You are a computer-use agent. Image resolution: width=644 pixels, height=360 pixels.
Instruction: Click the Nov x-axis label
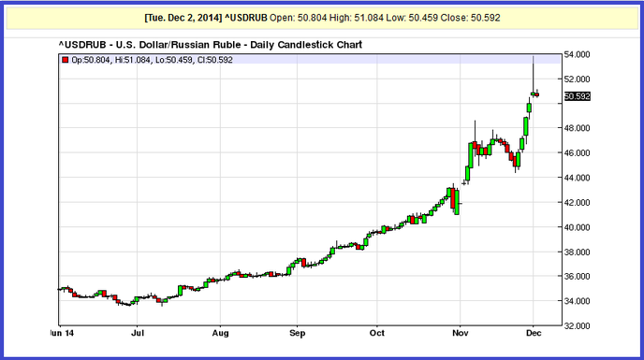tap(460, 333)
